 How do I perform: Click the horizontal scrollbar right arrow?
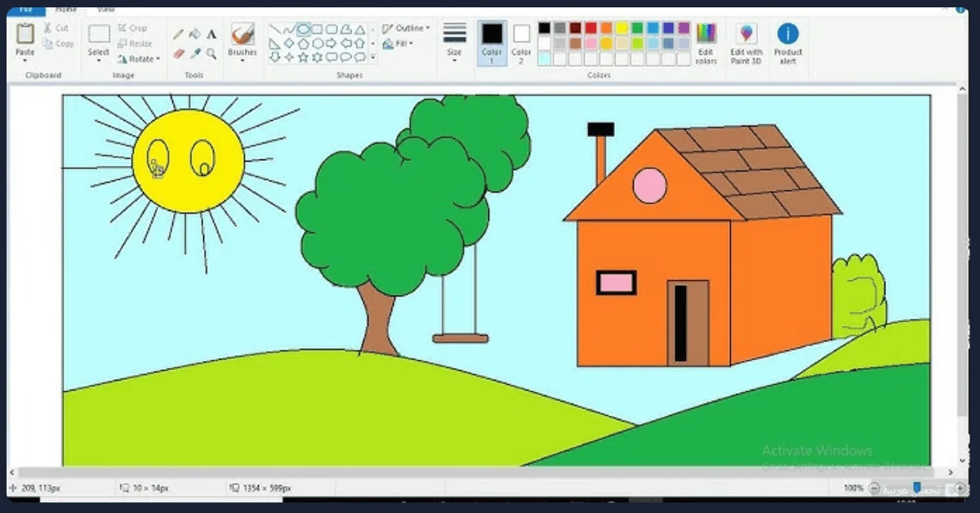pyautogui.click(x=951, y=472)
